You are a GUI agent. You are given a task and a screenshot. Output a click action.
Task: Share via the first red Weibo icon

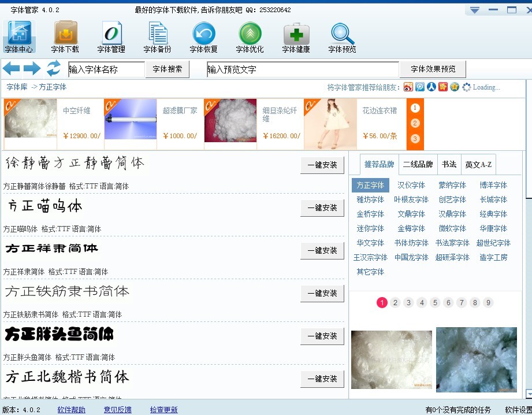[408, 87]
